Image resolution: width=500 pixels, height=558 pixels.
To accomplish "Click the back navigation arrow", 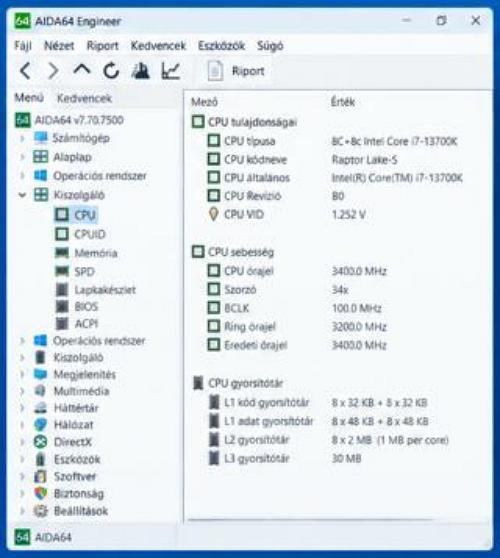I will [25, 71].
